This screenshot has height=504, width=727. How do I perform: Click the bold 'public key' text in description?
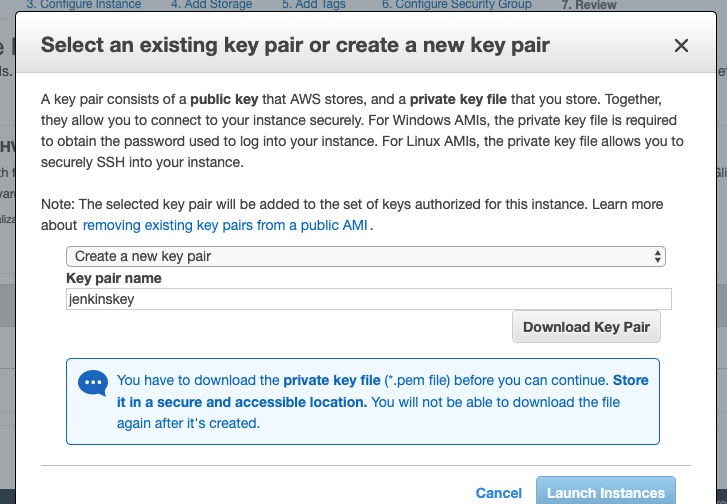pyautogui.click(x=224, y=99)
